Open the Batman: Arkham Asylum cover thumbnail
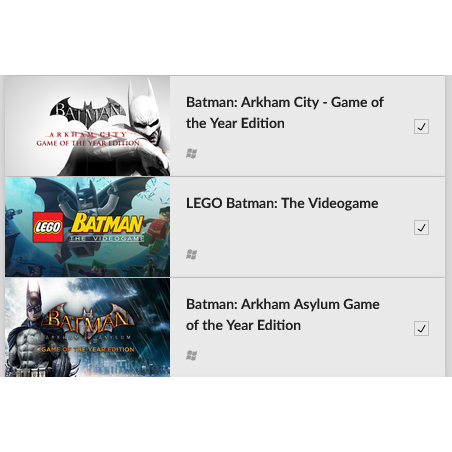The height and width of the screenshot is (452, 452). click(87, 328)
